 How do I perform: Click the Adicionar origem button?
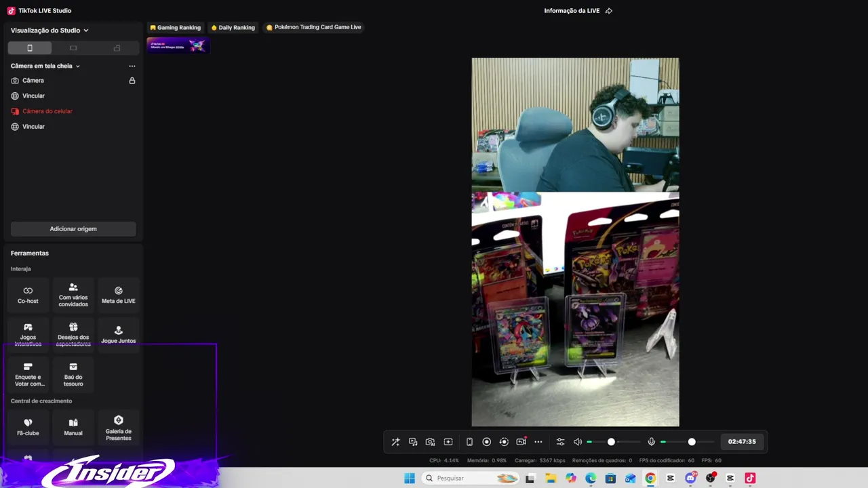[73, 229]
